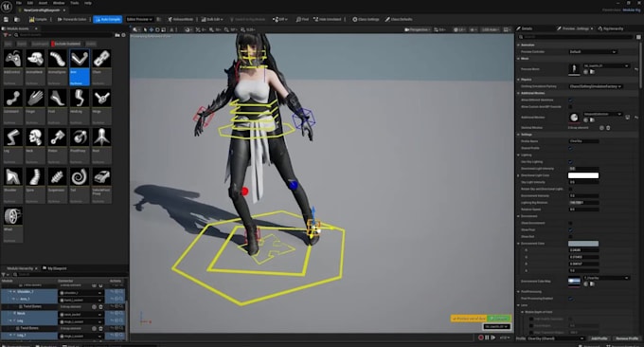The width and height of the screenshot is (644, 347).
Task: Toggle the Shared Profile checkbox under Settings
Action: [570, 148]
